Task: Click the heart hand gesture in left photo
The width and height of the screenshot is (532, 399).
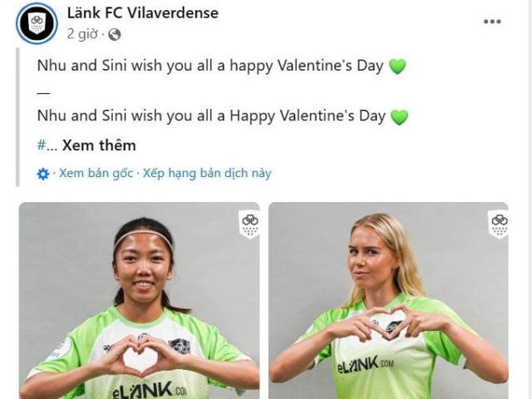Action: (x=140, y=355)
